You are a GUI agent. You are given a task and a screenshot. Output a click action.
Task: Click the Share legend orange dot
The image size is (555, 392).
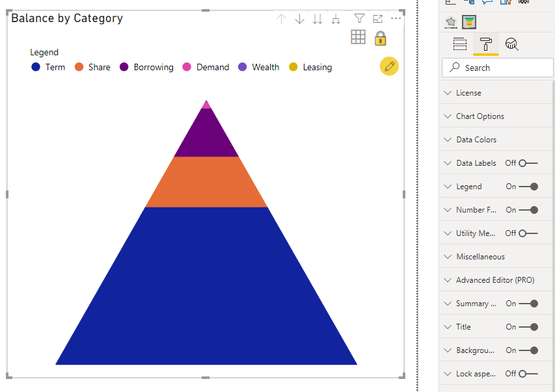[x=79, y=67]
